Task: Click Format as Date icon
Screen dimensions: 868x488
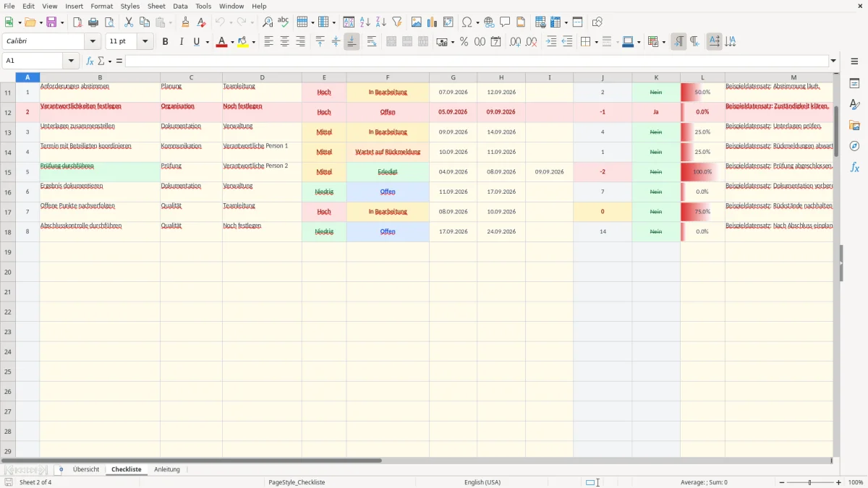Action: tap(495, 42)
